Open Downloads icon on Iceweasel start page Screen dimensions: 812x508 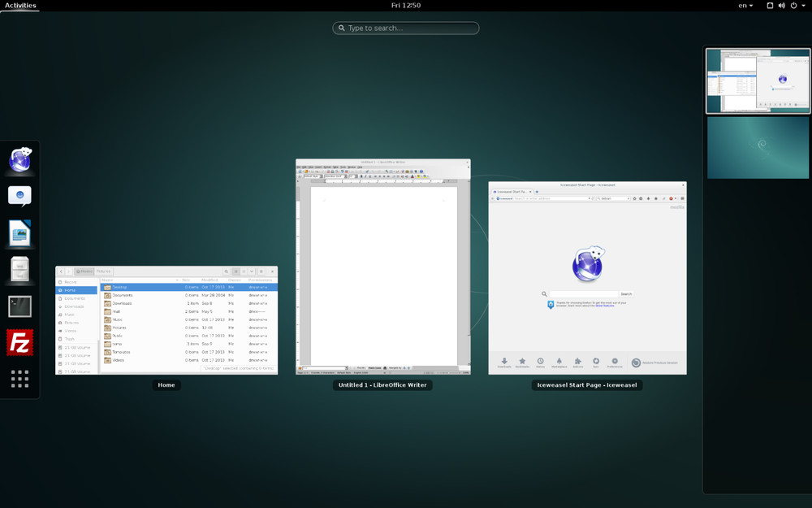coord(504,361)
